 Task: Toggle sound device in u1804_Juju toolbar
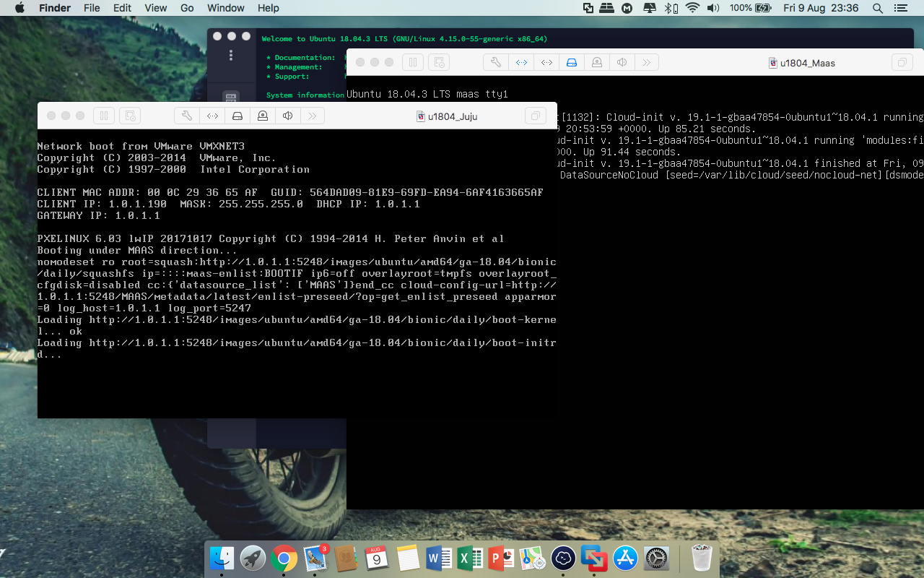[x=288, y=116]
